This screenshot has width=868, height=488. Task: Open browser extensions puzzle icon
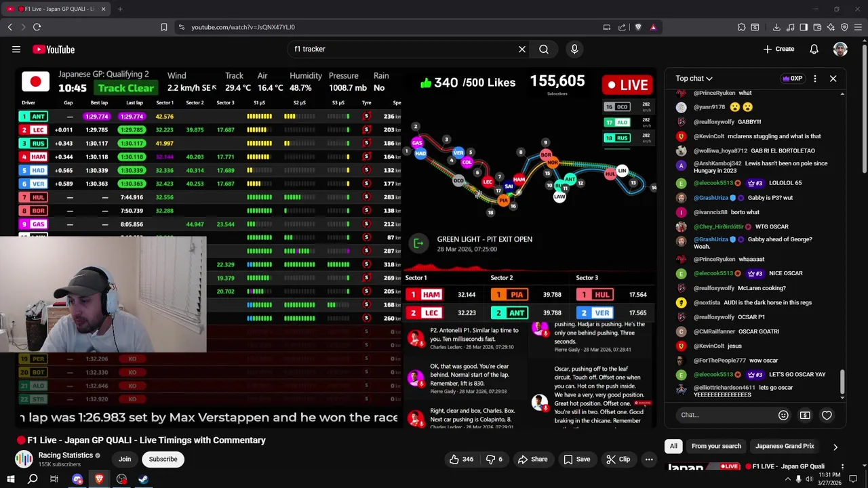click(x=741, y=27)
